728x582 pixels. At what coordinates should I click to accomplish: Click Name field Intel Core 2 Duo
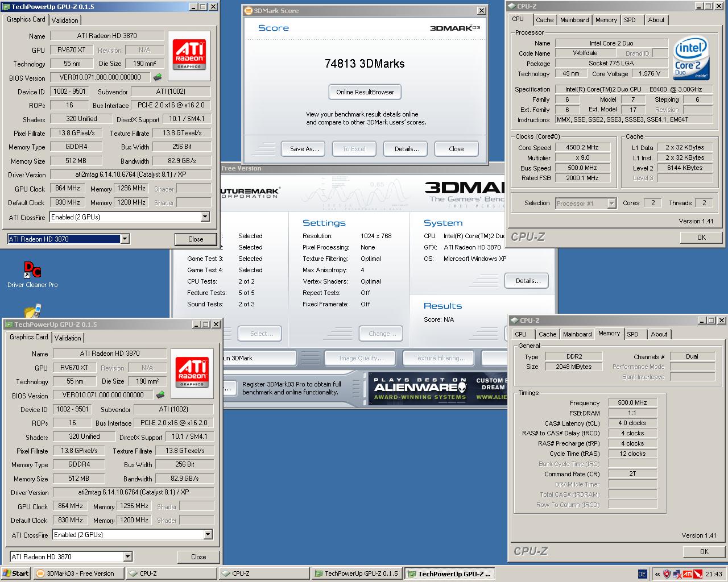click(611, 43)
